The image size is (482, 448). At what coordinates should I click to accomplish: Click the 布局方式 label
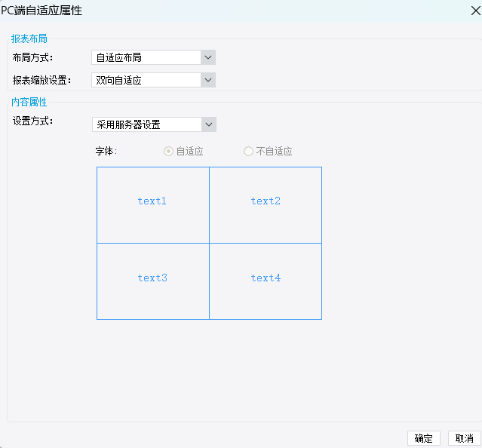(x=32, y=57)
